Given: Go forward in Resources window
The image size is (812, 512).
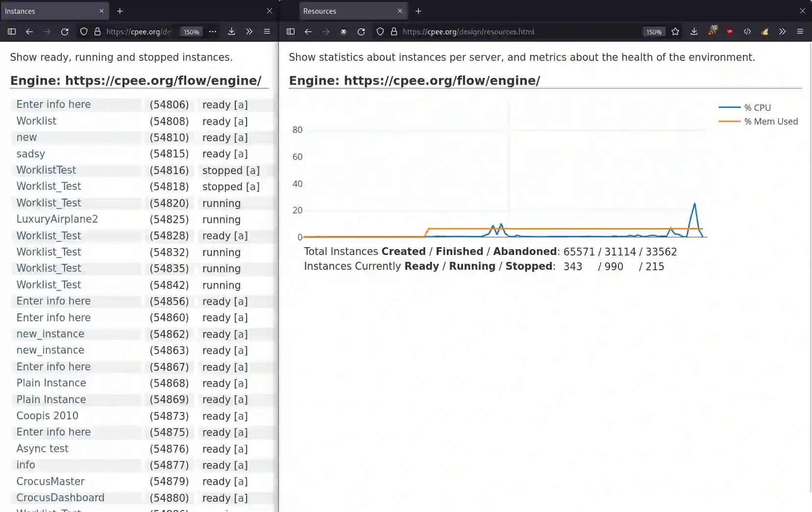Looking at the screenshot, I should [x=326, y=31].
